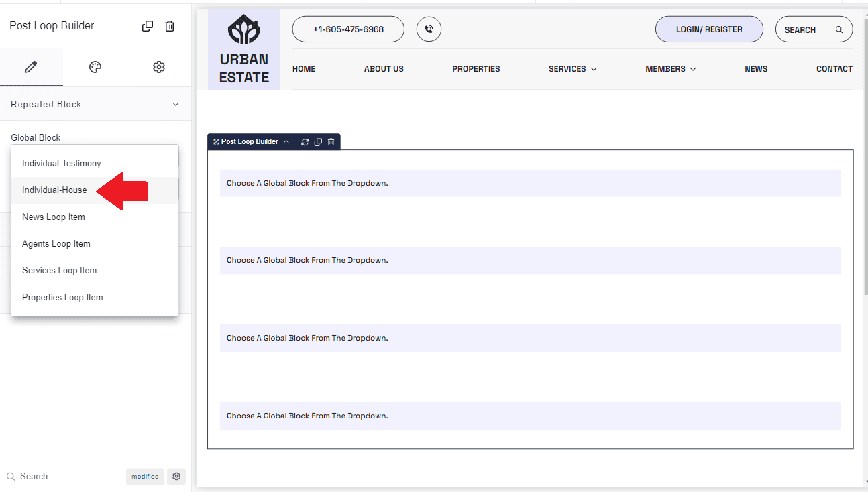
Task: Click the trash icon in panel header
Action: (x=170, y=26)
